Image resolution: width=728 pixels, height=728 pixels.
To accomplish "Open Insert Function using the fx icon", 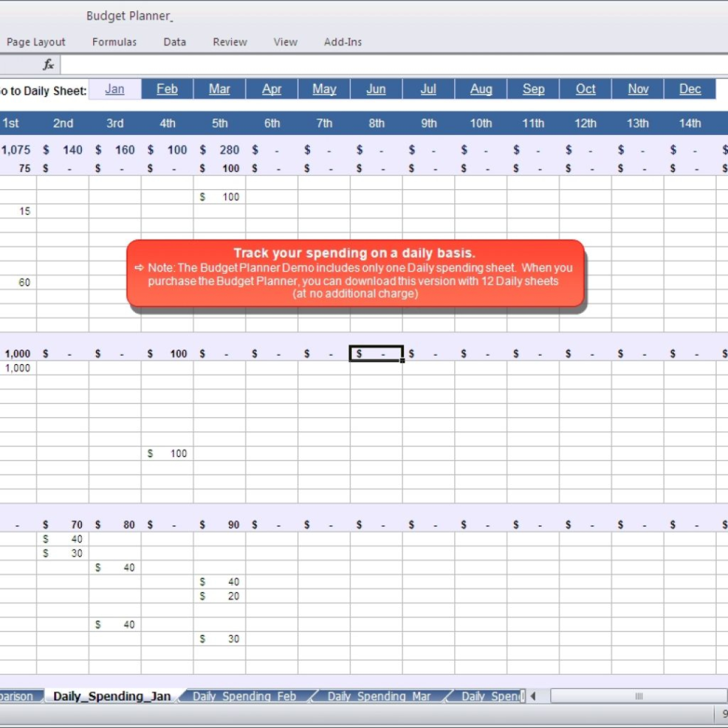I will 49,64.
